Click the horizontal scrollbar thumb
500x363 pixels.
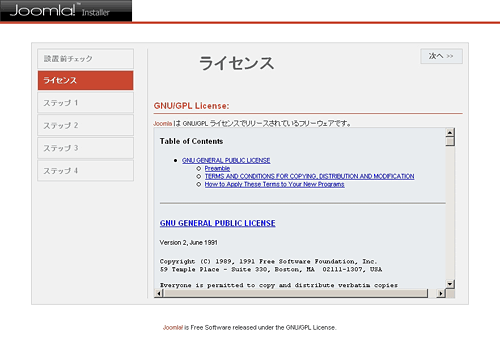click(x=295, y=293)
